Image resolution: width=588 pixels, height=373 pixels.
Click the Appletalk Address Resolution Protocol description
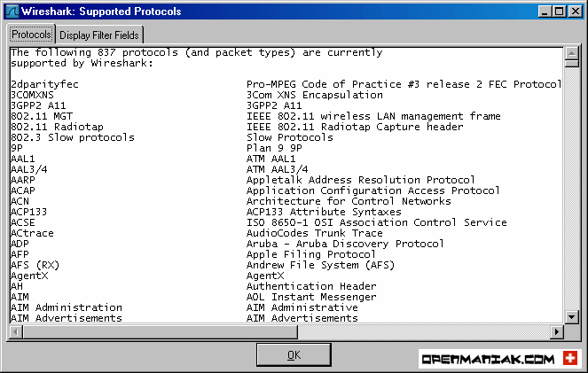coord(361,180)
